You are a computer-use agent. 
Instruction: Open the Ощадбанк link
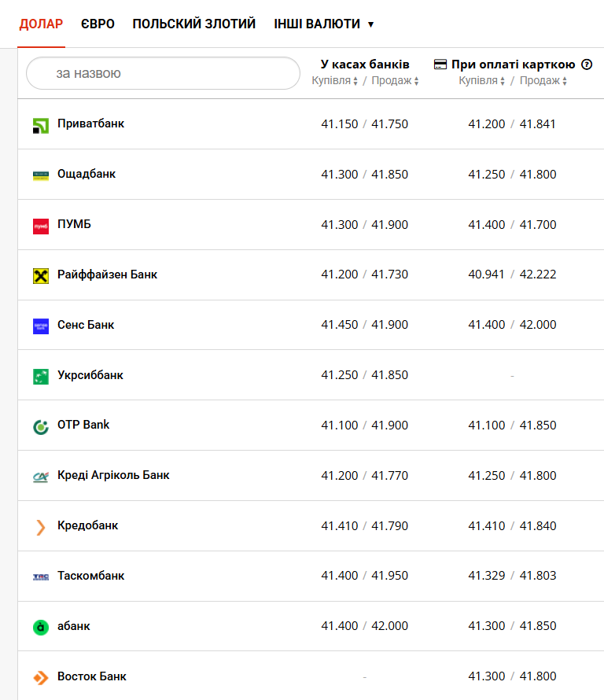pos(87,174)
